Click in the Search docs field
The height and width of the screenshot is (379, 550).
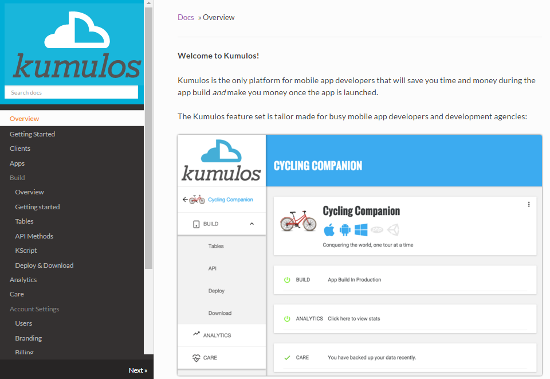(71, 92)
